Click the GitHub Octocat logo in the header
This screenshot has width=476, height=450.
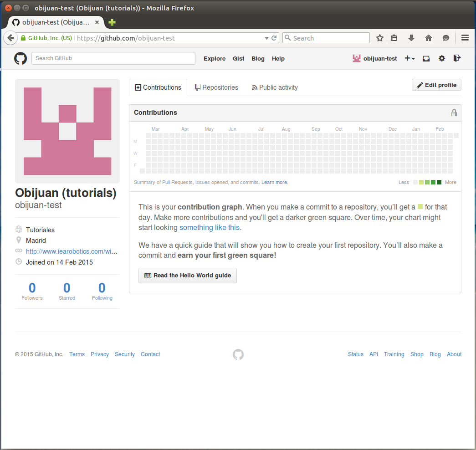click(x=20, y=58)
